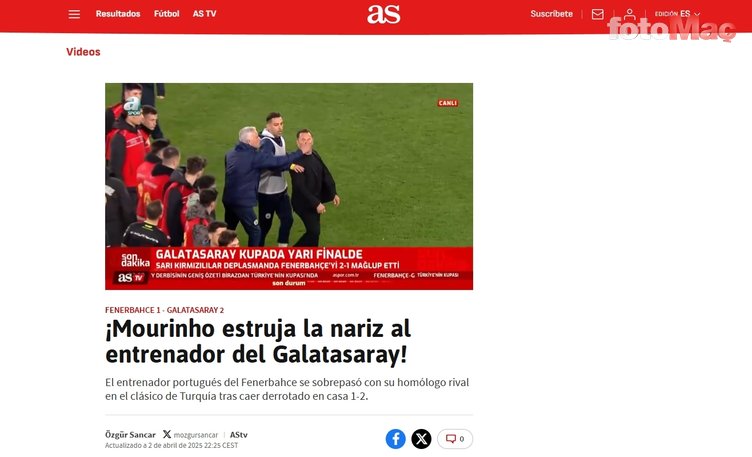The image size is (752, 457).
Task: Open the Fútbol menu
Action: pyautogui.click(x=166, y=14)
